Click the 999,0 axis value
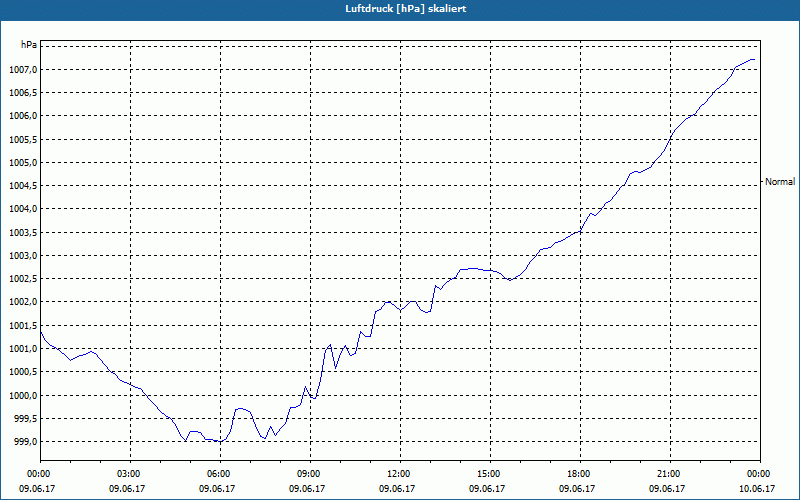Viewport: 800px width, 500px height. click(x=26, y=442)
